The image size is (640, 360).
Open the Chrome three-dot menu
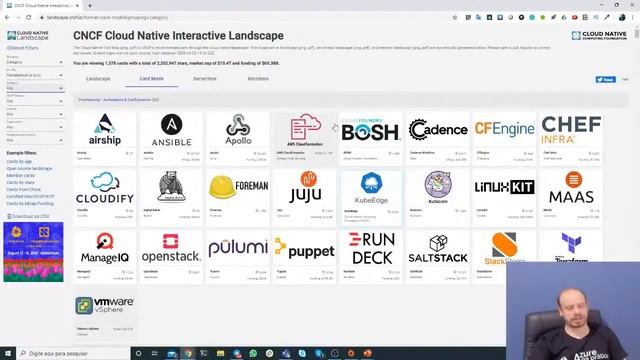[633, 18]
